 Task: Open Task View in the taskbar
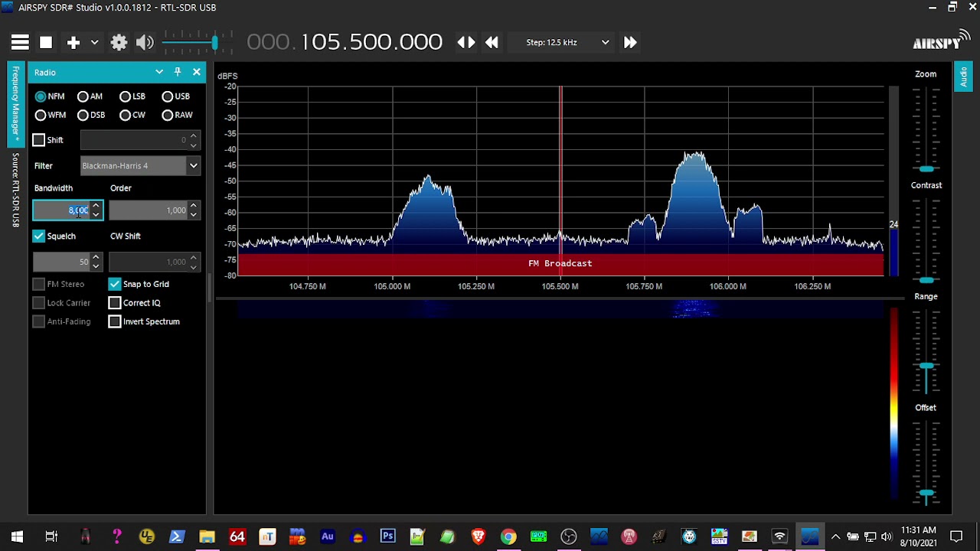tap(51, 536)
